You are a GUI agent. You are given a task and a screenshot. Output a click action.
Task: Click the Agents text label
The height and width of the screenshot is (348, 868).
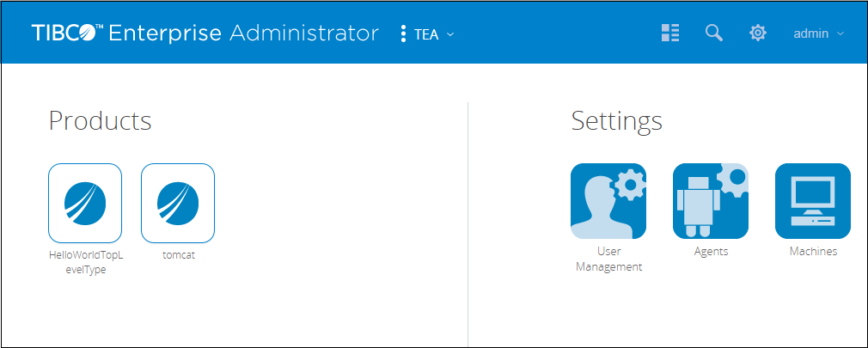coord(711,252)
